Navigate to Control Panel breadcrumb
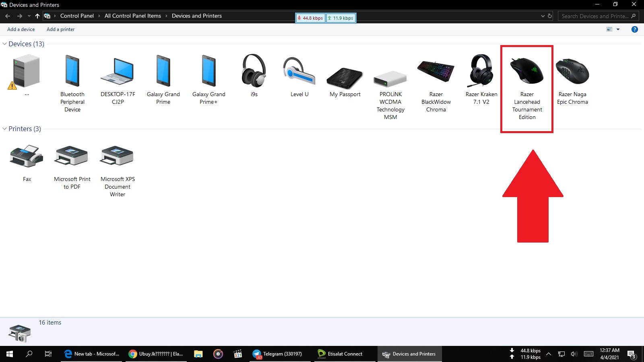Screen dimensions: 644x362 coord(77,16)
